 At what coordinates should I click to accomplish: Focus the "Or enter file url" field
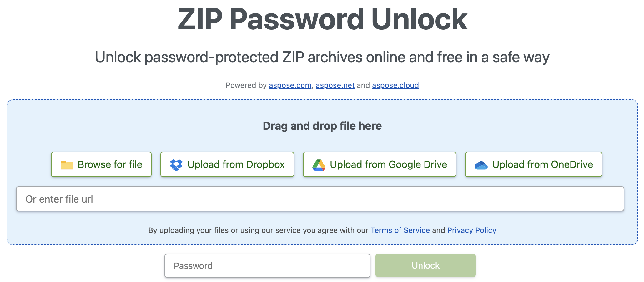320,199
